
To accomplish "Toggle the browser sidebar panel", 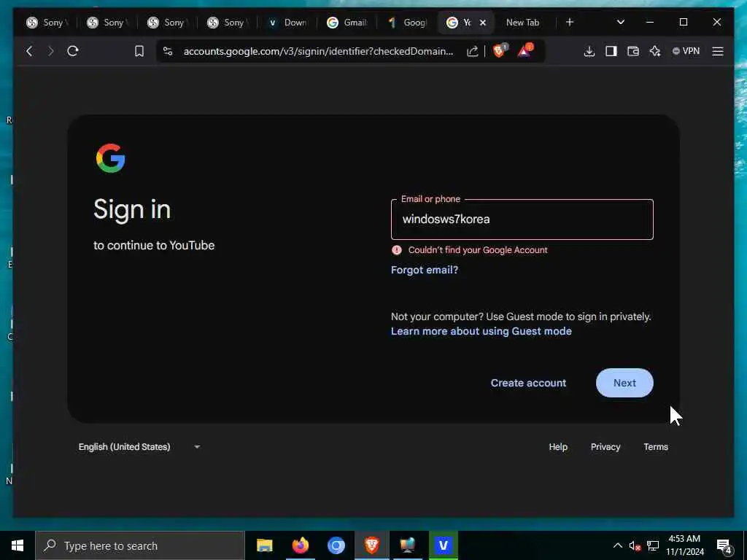I will (x=611, y=51).
